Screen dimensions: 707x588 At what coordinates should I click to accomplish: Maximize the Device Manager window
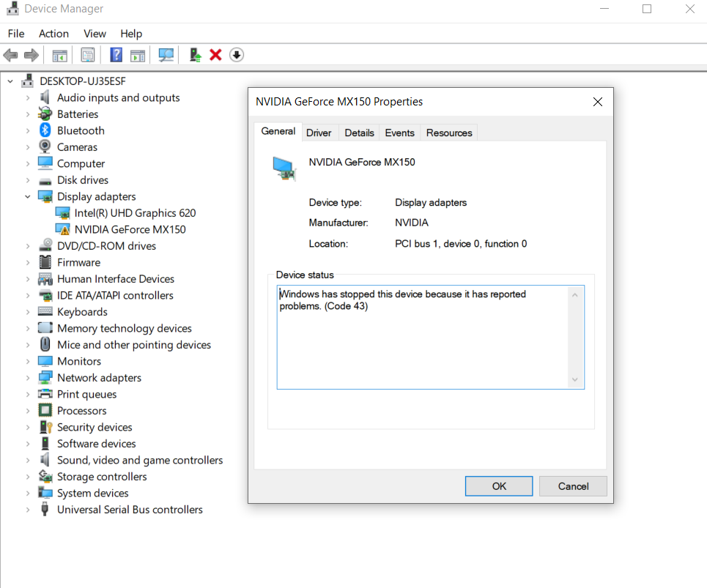point(647,9)
